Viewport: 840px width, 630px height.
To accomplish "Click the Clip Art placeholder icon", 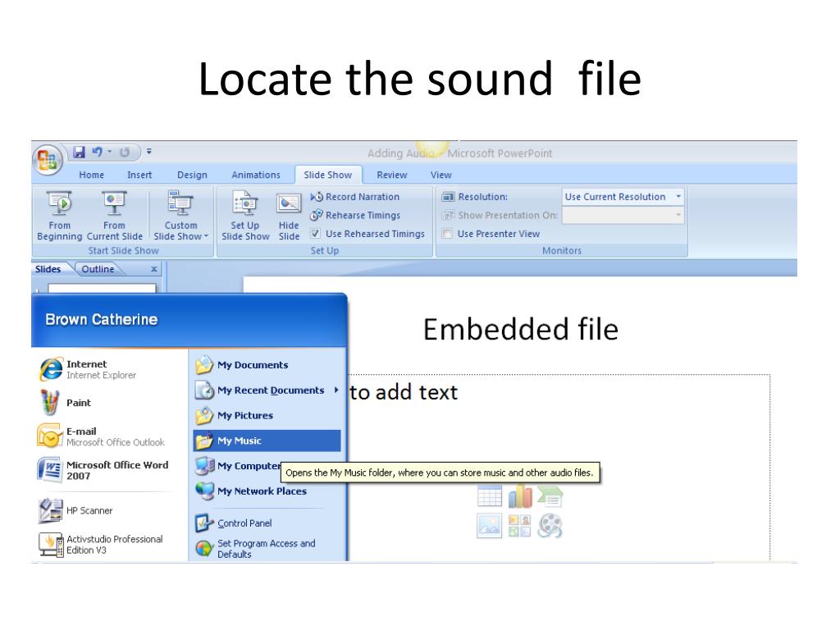I will [519, 526].
